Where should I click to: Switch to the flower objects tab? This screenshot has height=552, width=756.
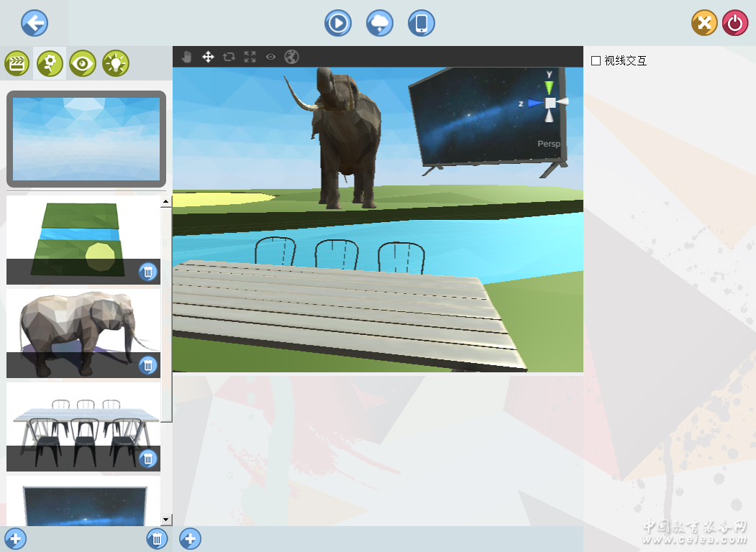coord(50,64)
